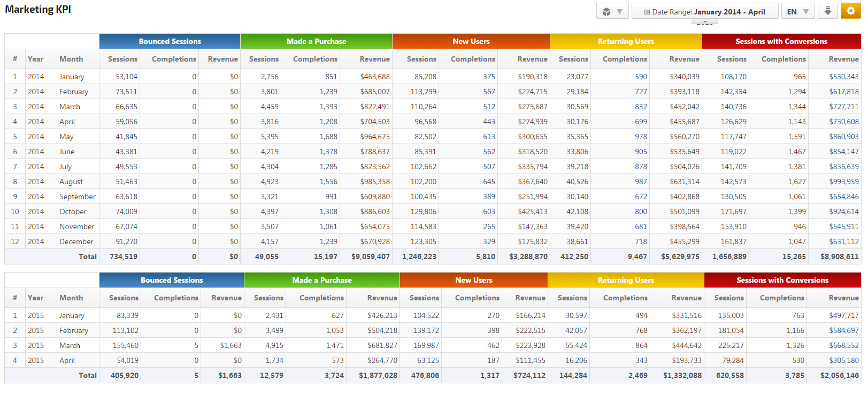
Task: Open the orange settings gear button
Action: 850,11
